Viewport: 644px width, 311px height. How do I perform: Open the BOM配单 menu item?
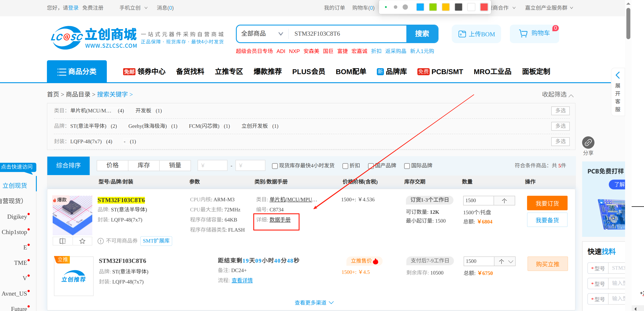[x=351, y=72]
